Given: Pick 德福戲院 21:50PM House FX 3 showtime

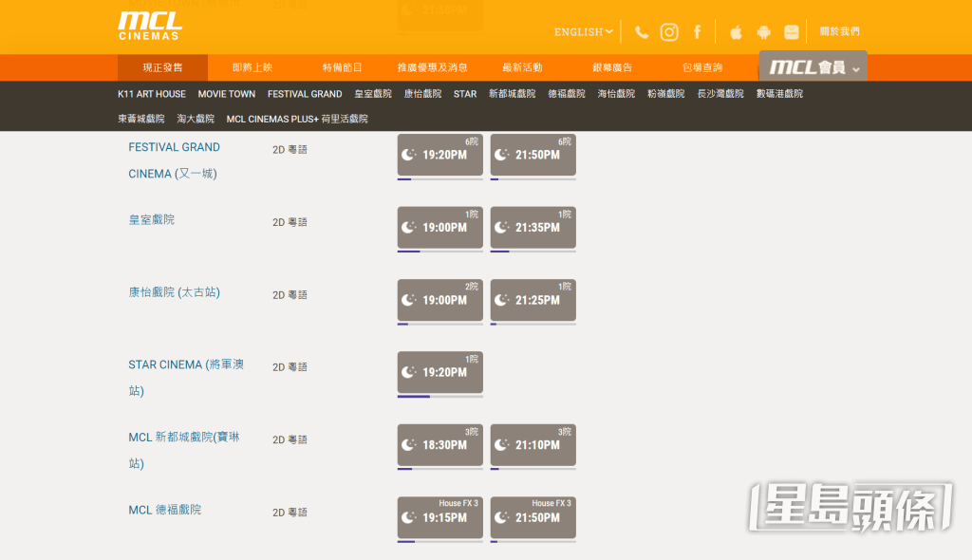Looking at the screenshot, I should point(533,518).
